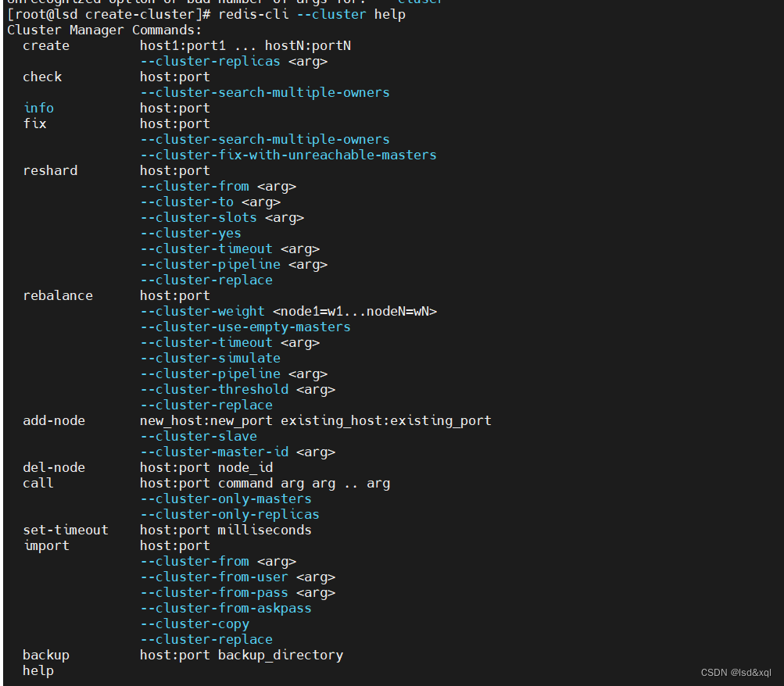Screen dimensions: 784x686
Task: Click '--cluster-replace' under rebalance
Action: coord(206,406)
